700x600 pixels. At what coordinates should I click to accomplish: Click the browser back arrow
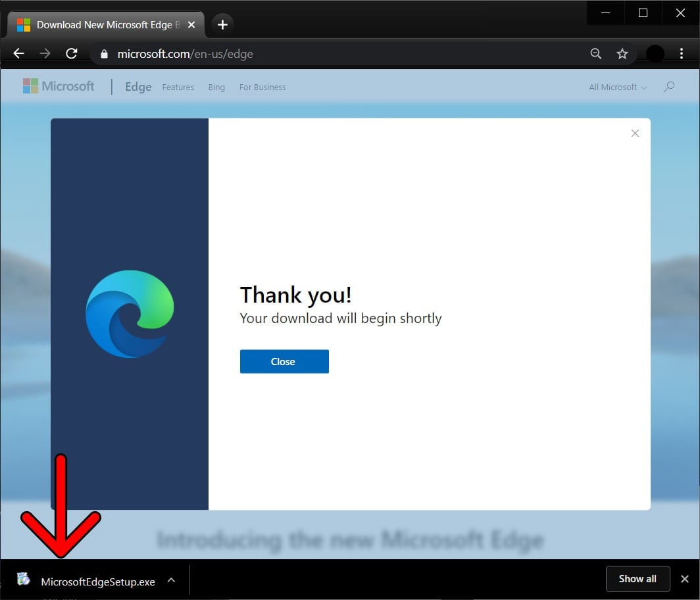19,54
